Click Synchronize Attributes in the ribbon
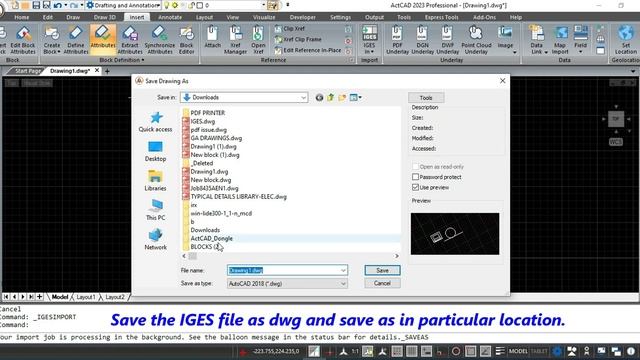Image resolution: width=640 pixels, height=360 pixels. coord(160,40)
